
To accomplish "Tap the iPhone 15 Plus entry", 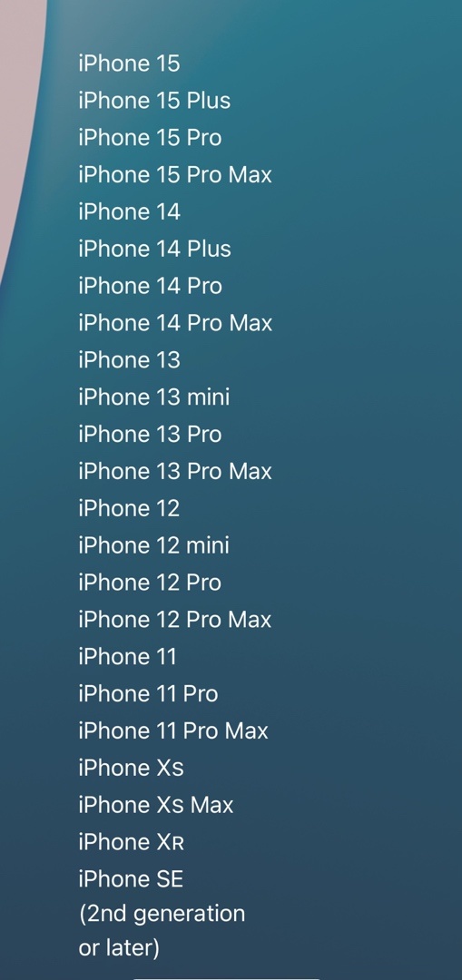I will pyautogui.click(x=154, y=101).
